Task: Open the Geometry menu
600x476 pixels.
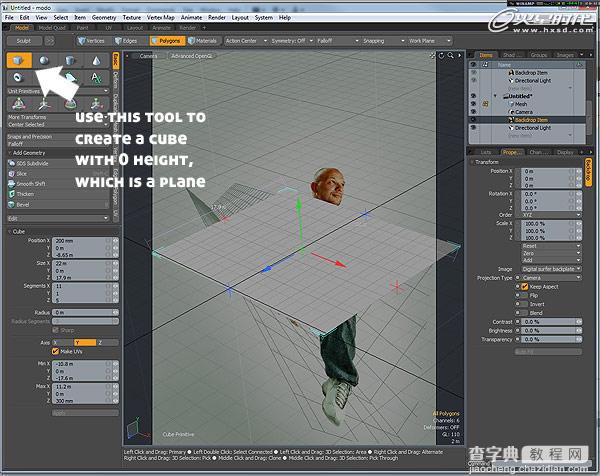Action: (104, 18)
